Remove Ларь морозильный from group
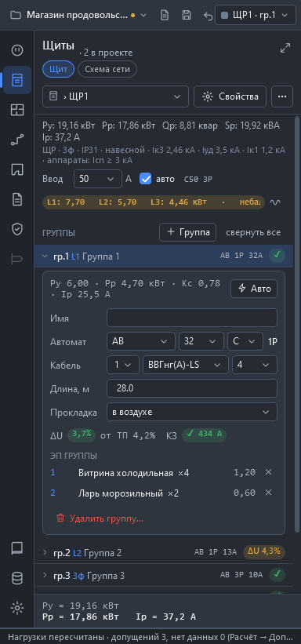Image resolution: width=301 pixels, height=644 pixels. pyautogui.click(x=269, y=493)
